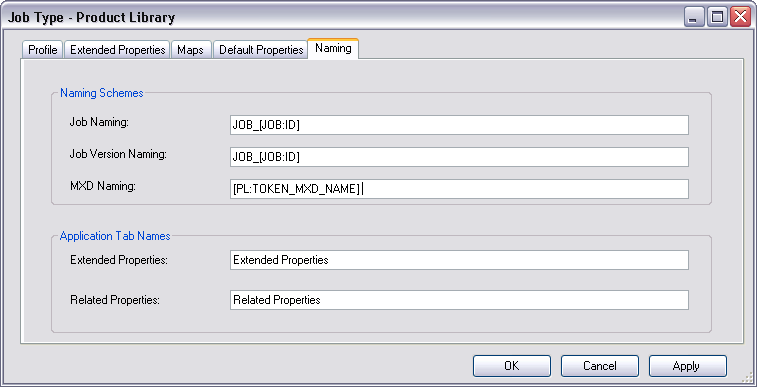This screenshot has height=387, width=757.
Task: Select the Maps tab
Action: (x=190, y=50)
